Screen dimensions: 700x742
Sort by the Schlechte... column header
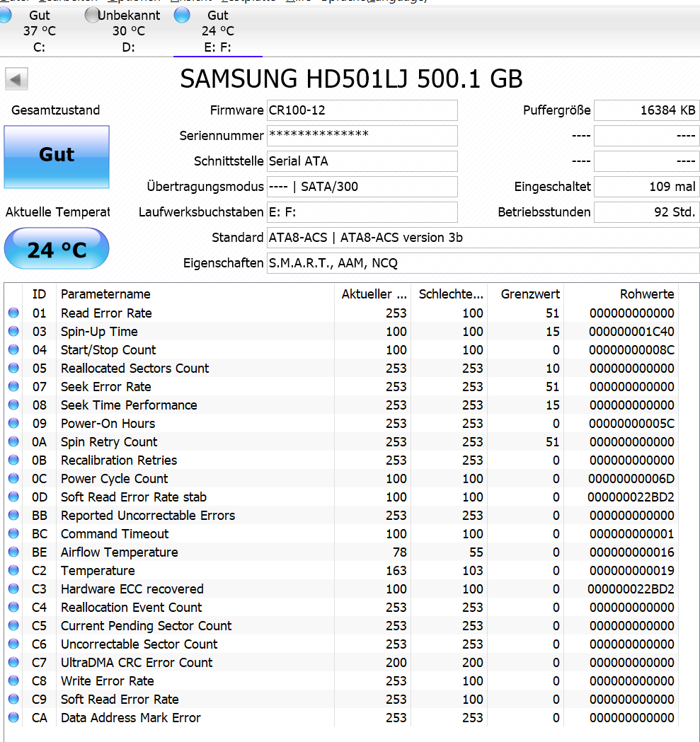click(449, 294)
